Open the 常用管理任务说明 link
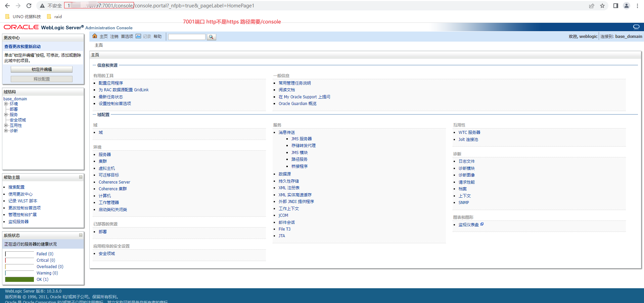 click(x=295, y=83)
